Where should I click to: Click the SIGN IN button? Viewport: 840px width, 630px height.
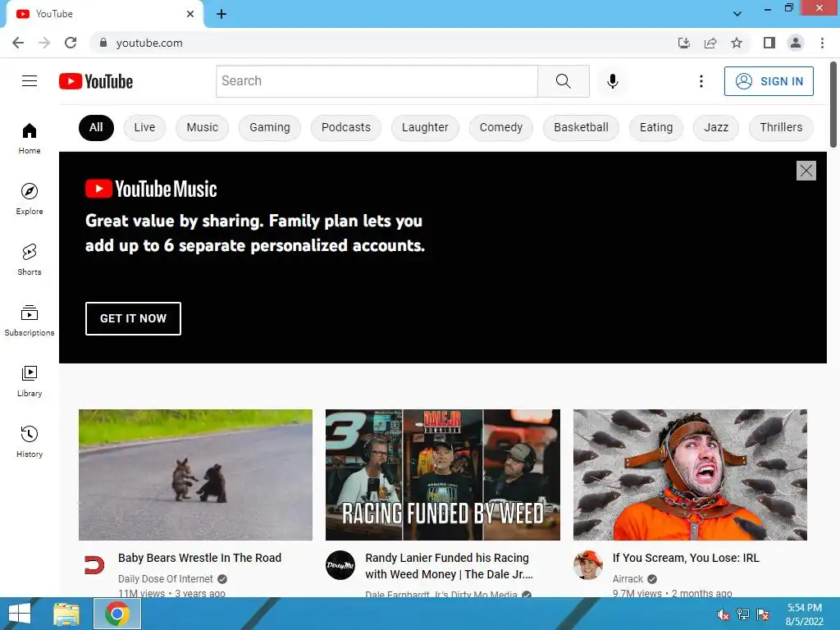pyautogui.click(x=769, y=81)
